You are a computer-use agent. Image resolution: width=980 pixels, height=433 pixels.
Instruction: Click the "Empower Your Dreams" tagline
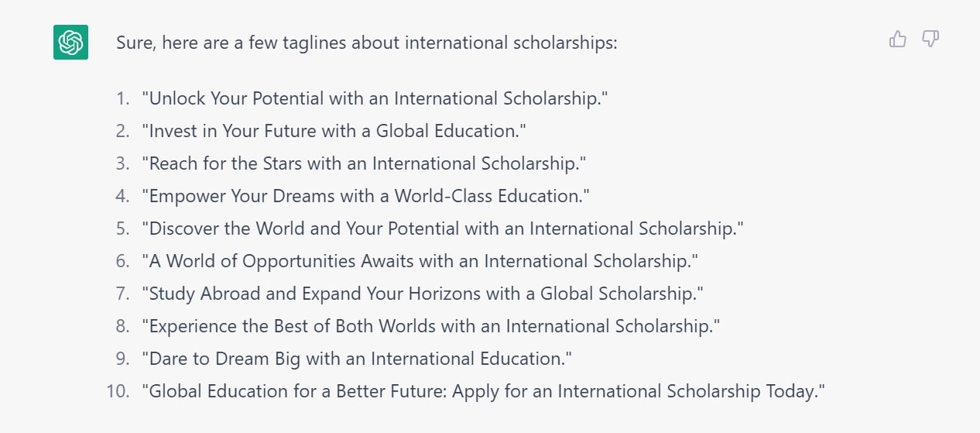tap(365, 197)
